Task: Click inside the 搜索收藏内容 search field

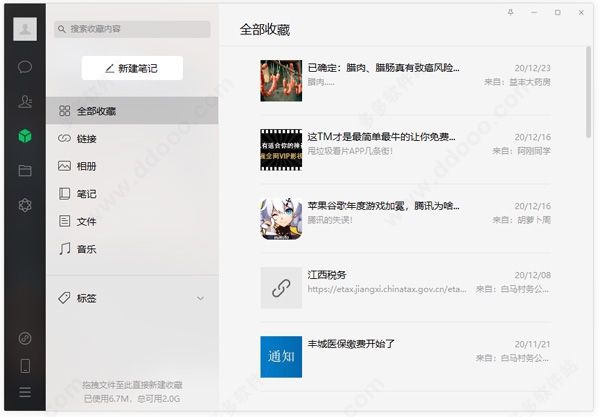Action: (132, 29)
